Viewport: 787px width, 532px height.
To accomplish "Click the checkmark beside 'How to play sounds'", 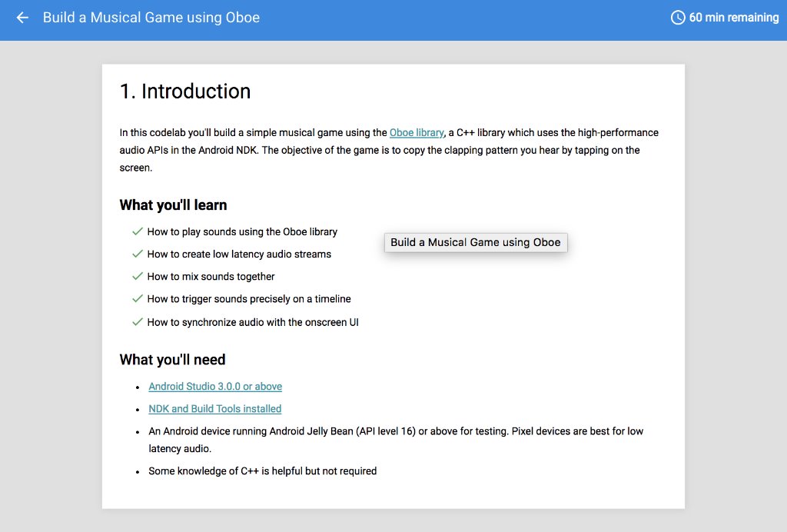I will [x=138, y=231].
